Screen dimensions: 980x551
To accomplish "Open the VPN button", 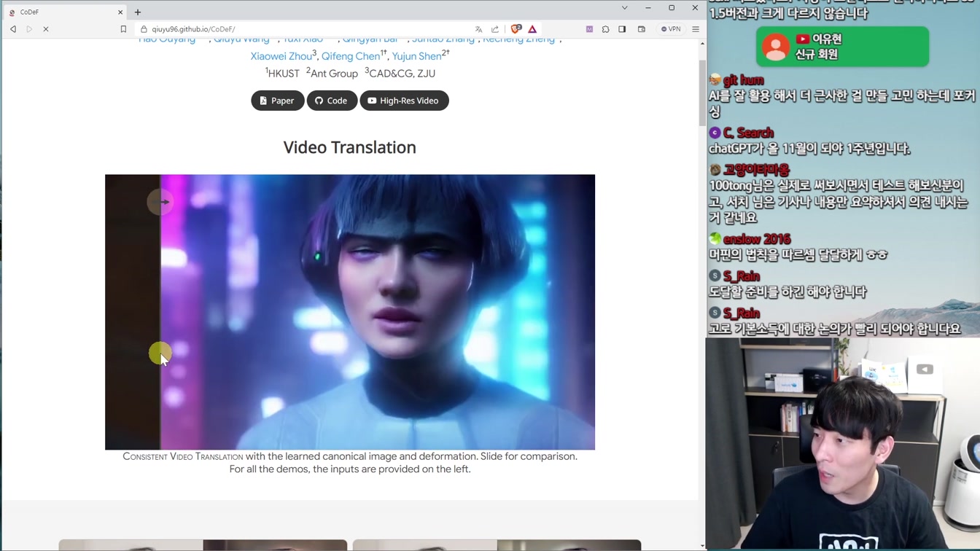I will pos(671,29).
